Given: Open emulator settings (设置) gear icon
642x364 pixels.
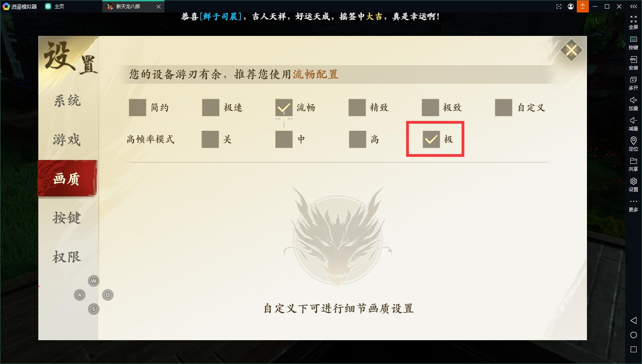Looking at the screenshot, I should click(x=633, y=185).
